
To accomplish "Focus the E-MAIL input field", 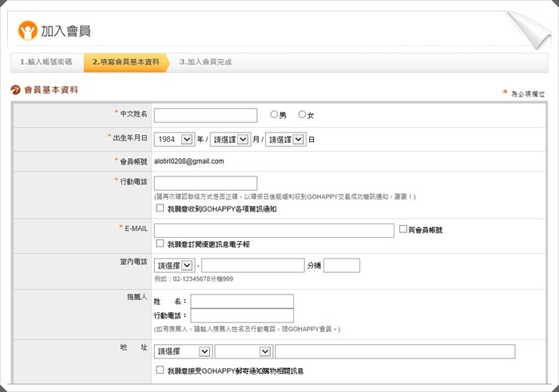I will (274, 231).
